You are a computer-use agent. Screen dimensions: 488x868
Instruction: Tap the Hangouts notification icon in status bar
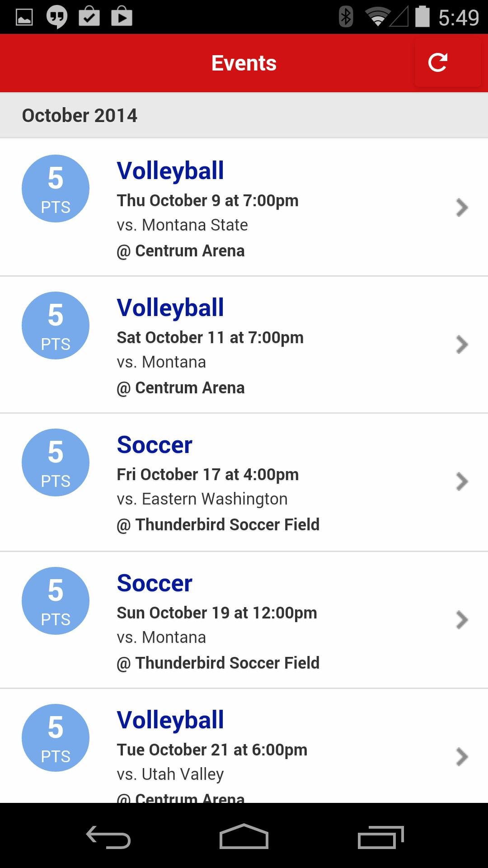coord(56,17)
